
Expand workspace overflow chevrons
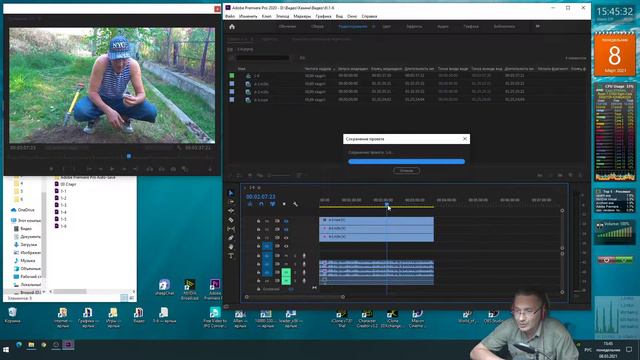coord(538,27)
